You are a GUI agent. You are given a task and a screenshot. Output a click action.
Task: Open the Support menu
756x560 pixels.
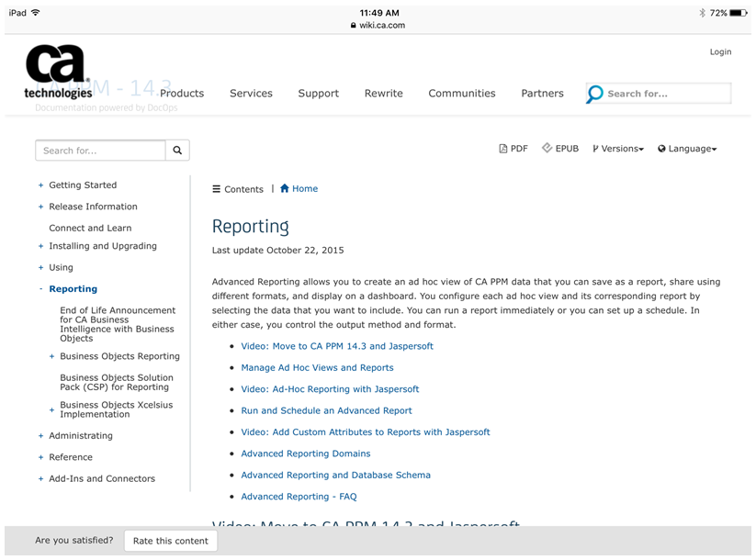pos(318,93)
